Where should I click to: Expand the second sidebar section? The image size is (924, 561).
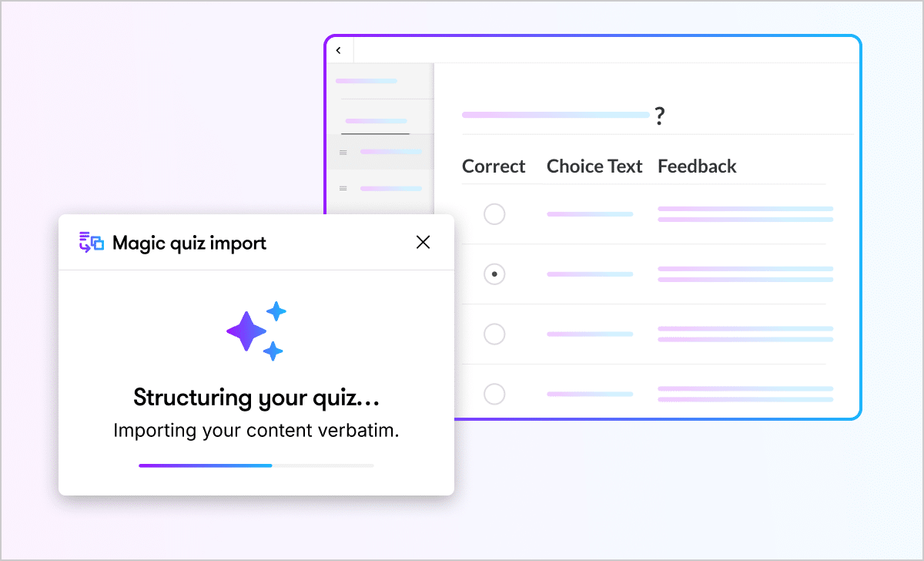[377, 120]
